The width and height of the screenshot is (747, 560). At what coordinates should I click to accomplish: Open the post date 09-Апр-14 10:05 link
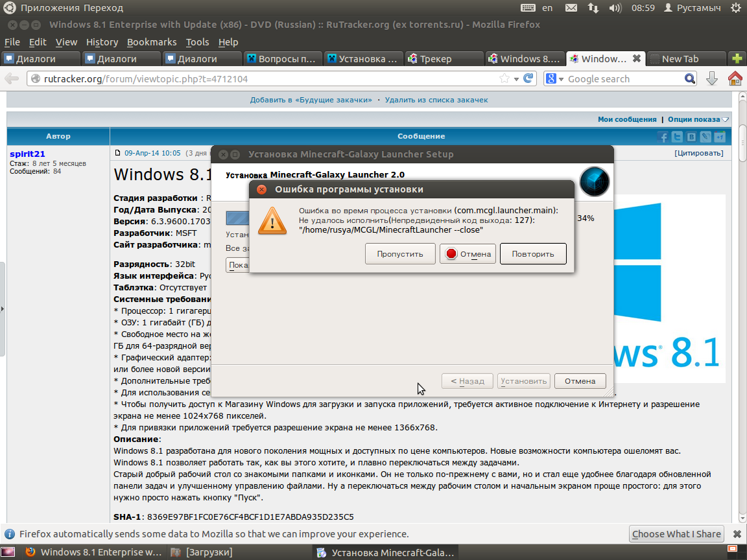tap(152, 153)
